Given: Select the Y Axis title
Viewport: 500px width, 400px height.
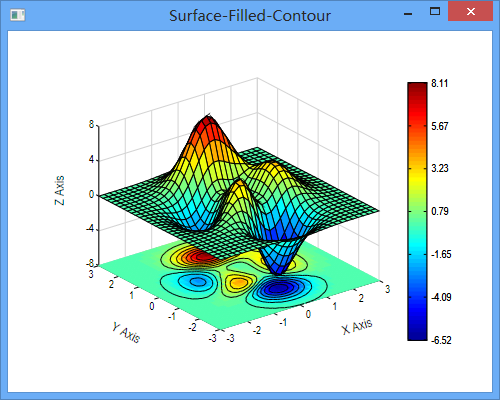Looking at the screenshot, I should point(126,332).
